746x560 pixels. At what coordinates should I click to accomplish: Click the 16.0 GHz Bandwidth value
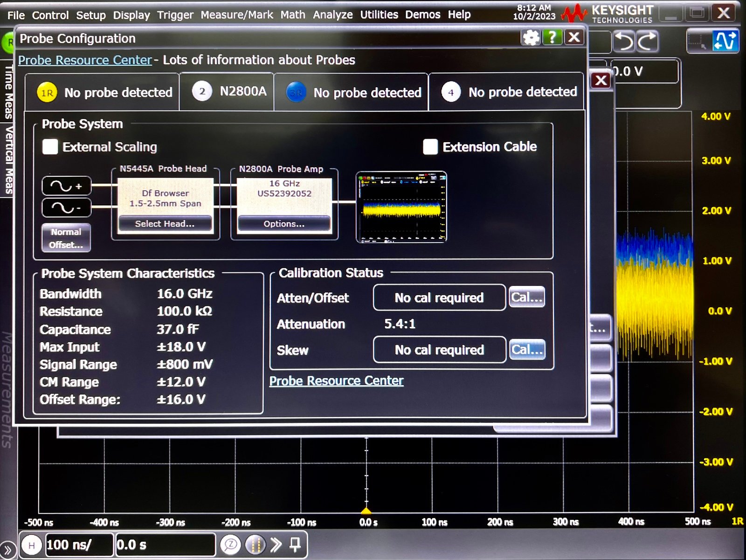185,294
